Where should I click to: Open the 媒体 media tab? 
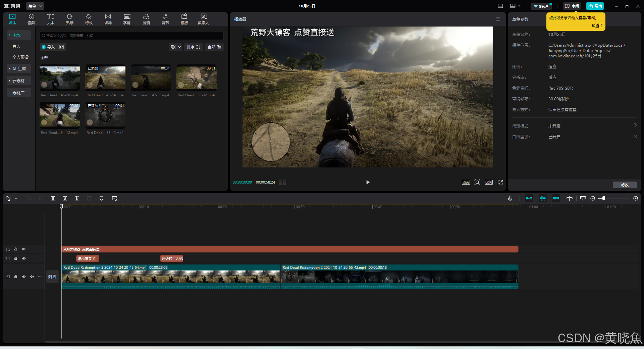pos(12,19)
